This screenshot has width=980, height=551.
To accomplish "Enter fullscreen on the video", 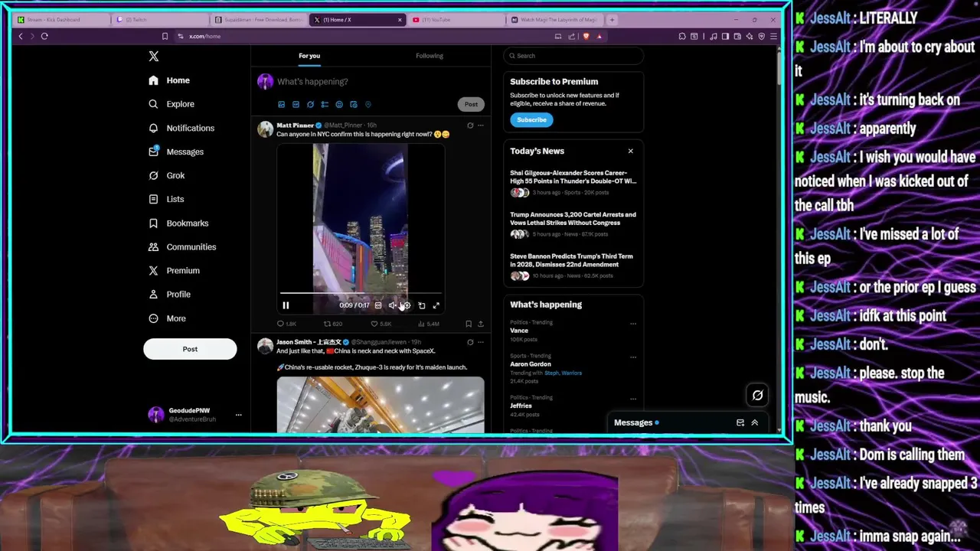I will pos(436,305).
